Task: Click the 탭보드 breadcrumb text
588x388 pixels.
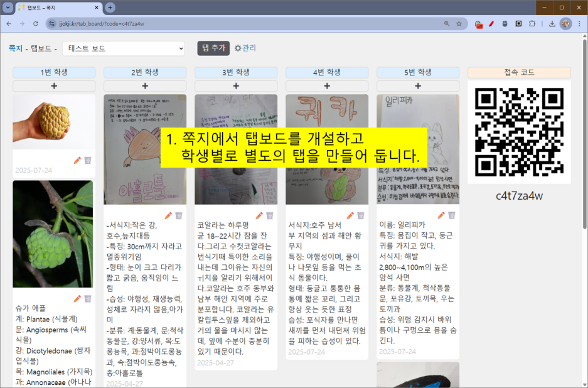Action: pos(41,48)
